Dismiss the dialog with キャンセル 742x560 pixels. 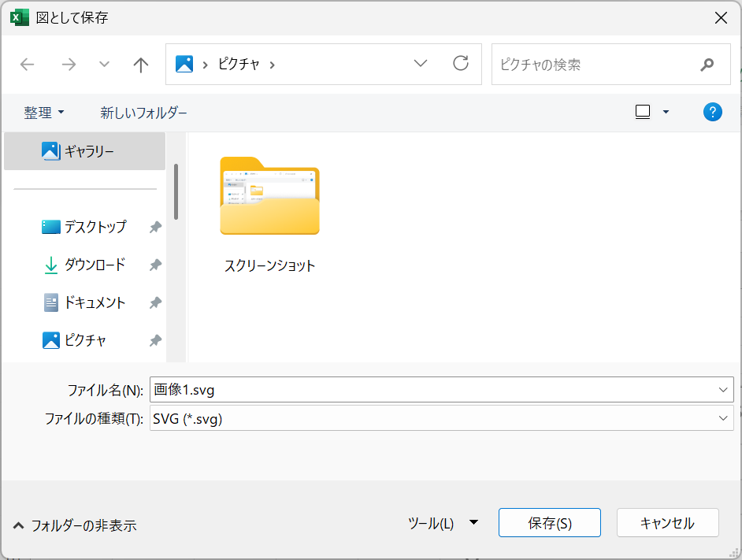tap(667, 522)
